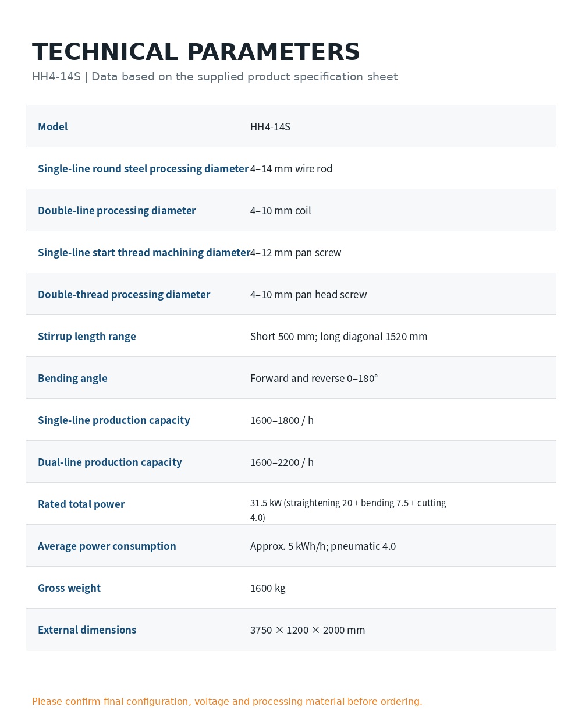This screenshot has width=582, height=728.
Task: Select the 3750 × 1200 × 2000 mm value
Action: (x=308, y=630)
